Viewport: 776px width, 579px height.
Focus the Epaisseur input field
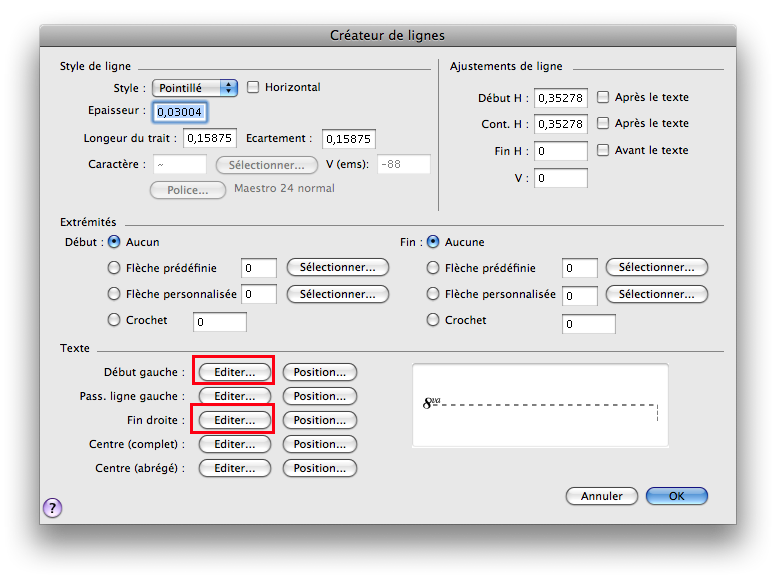click(x=180, y=112)
